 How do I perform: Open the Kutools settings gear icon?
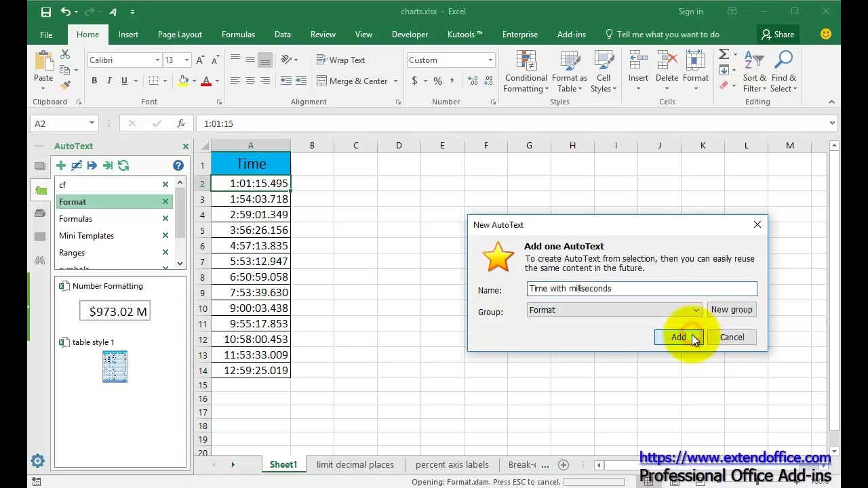(x=37, y=461)
